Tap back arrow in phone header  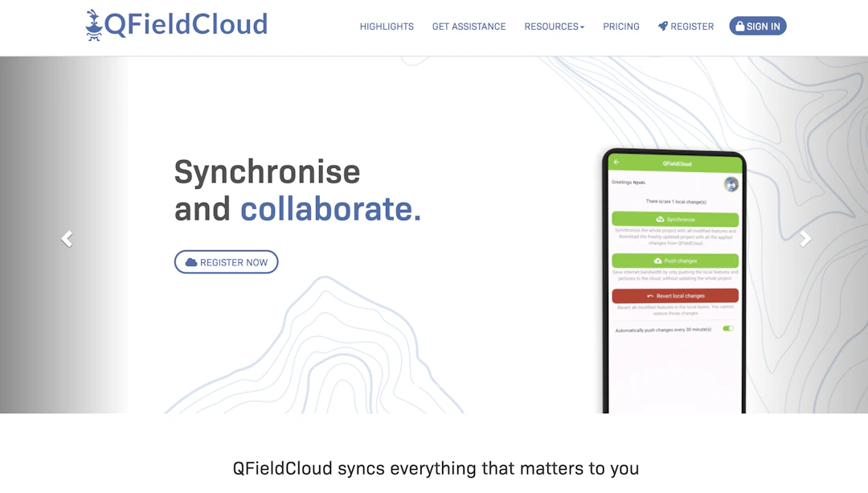pos(616,162)
